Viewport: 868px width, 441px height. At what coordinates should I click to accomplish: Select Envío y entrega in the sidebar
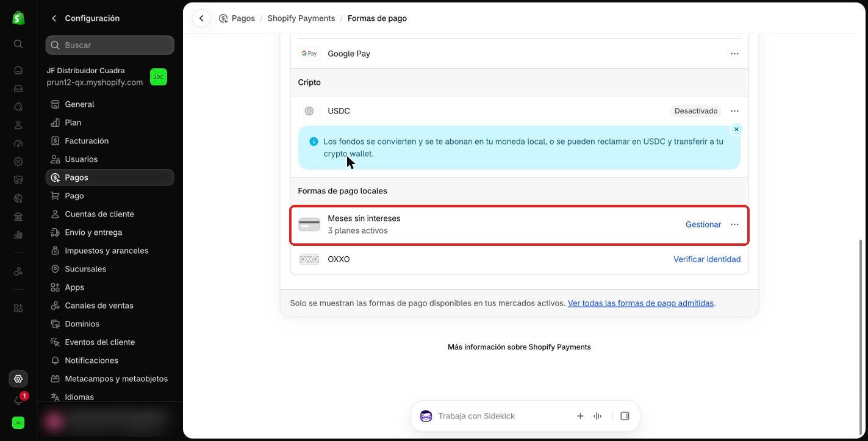click(x=110, y=232)
